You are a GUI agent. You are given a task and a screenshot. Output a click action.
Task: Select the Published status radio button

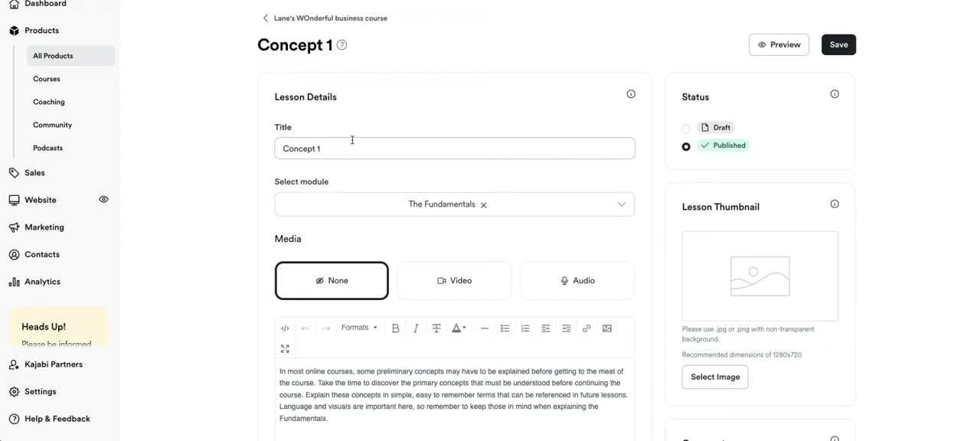[686, 146]
